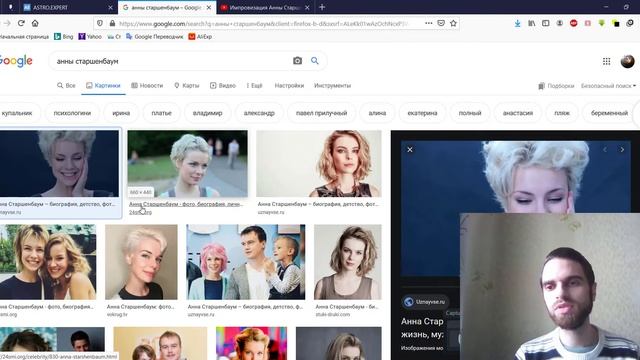
Task: Open the Google account avatar
Action: point(627,61)
